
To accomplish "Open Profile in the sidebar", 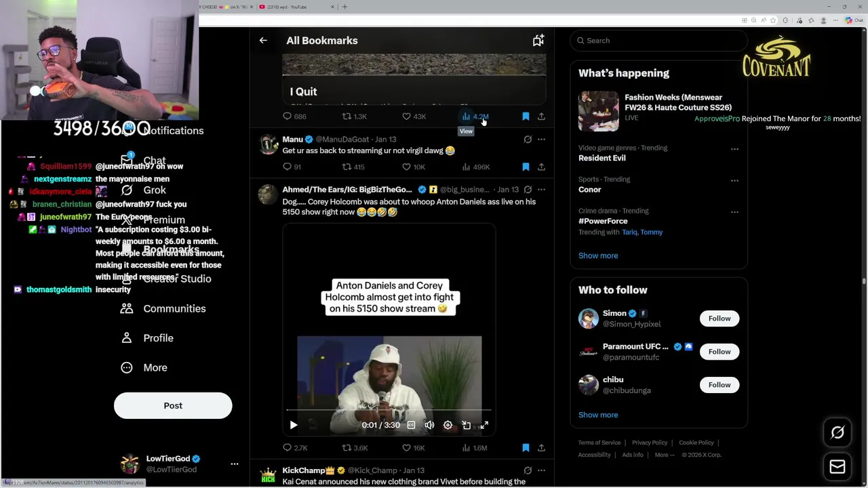I will [147, 338].
